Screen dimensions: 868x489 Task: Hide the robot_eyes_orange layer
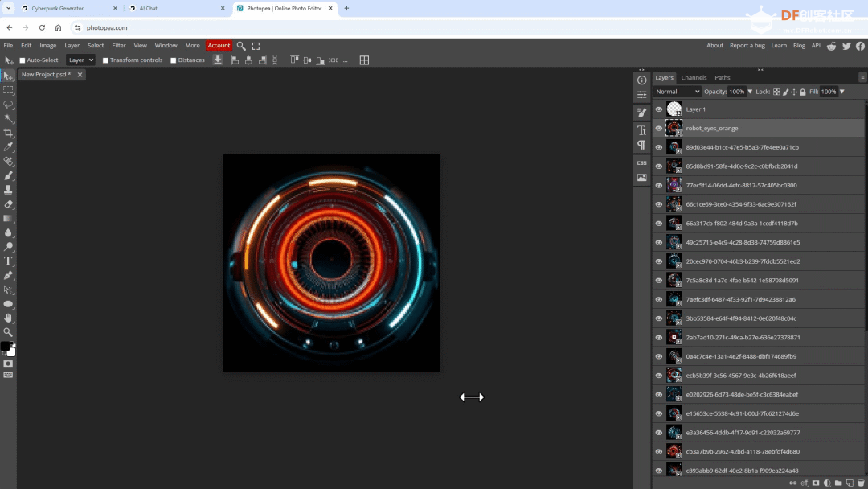659,129
